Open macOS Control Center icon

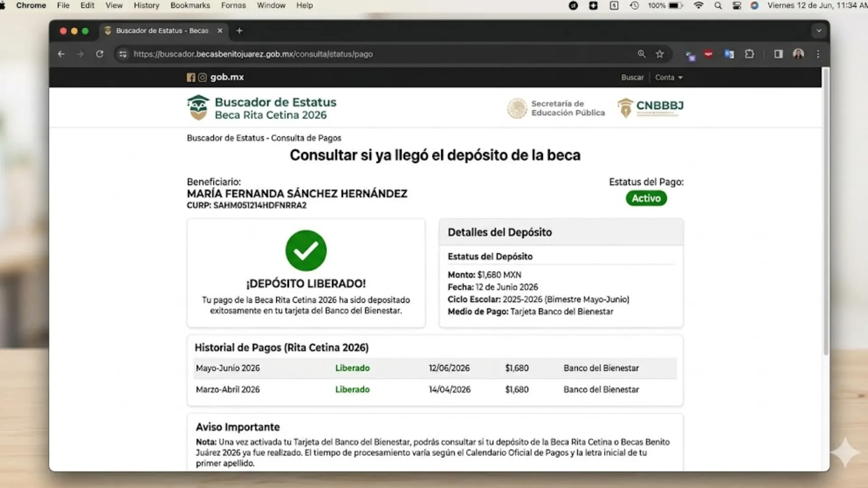tap(737, 6)
